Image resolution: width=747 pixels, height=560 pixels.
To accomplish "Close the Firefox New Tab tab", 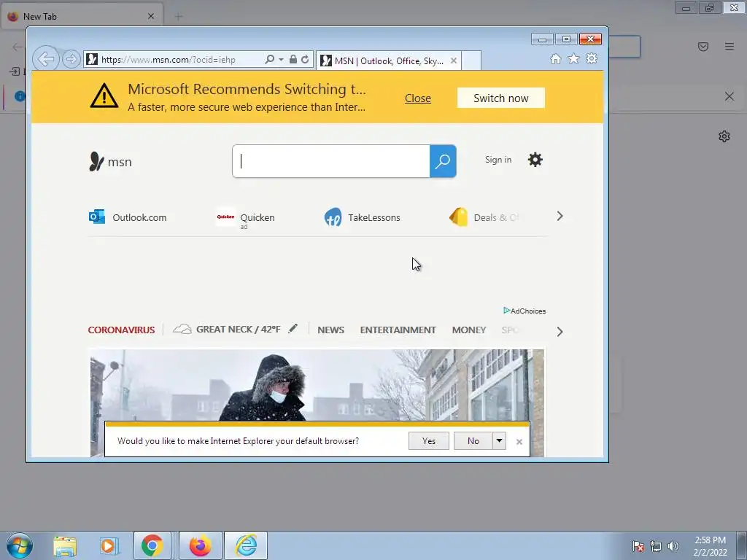I will (151, 16).
